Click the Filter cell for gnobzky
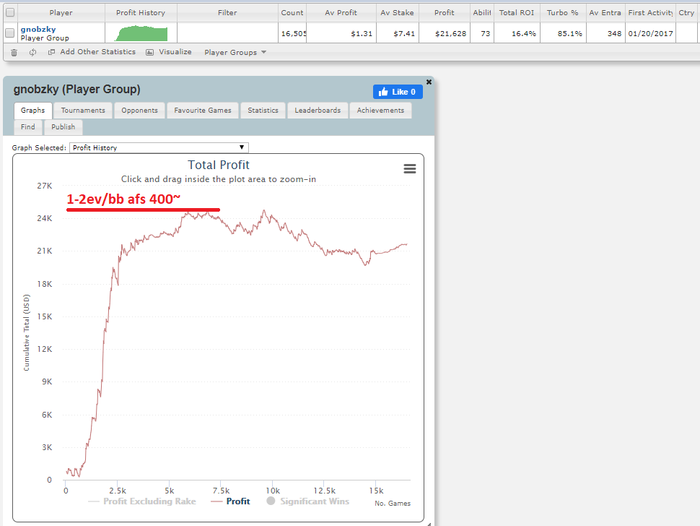 point(227,33)
